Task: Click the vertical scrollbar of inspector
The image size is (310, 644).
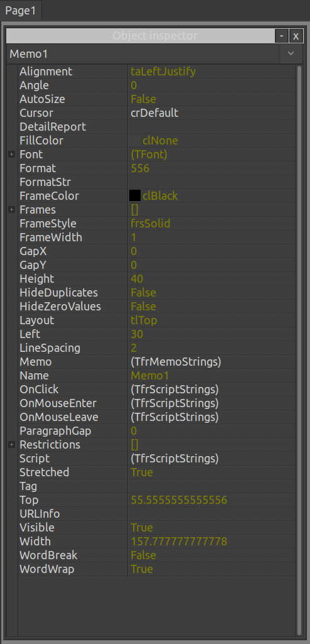Action: tap(299, 351)
